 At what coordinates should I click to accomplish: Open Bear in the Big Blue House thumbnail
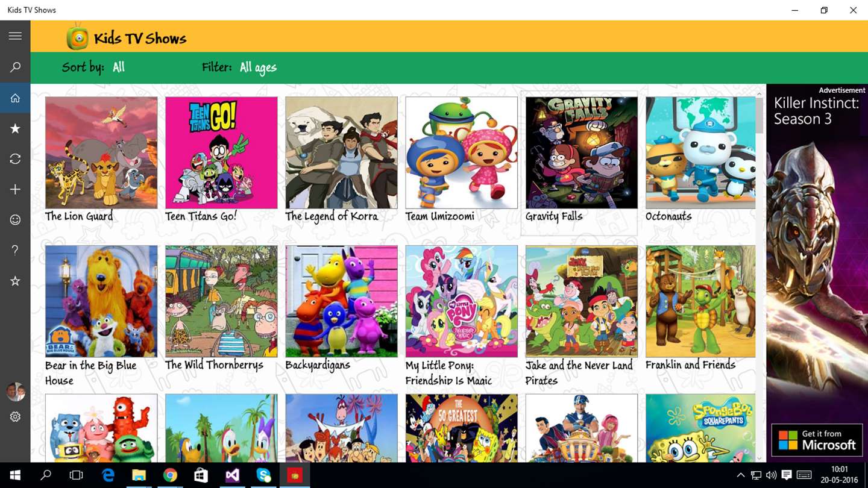point(101,301)
